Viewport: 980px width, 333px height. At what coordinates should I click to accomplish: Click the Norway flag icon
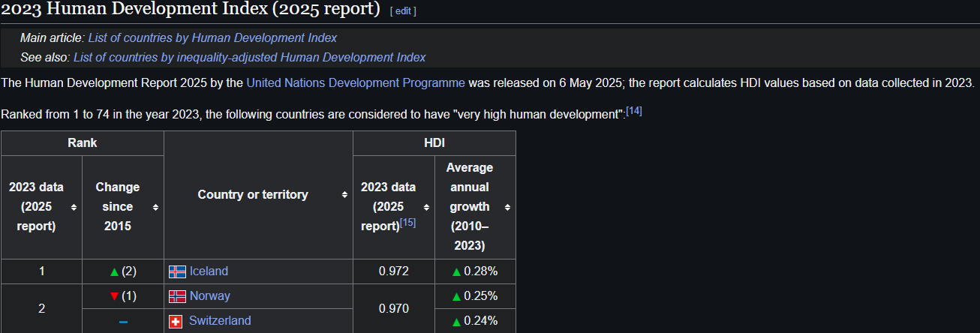177,296
